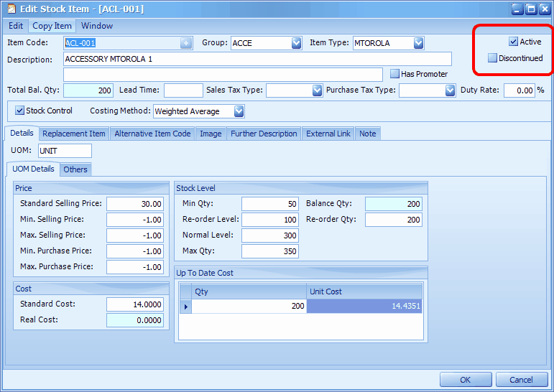554x392 pixels.
Task: Switch to the Replacement Item tab
Action: (x=73, y=134)
